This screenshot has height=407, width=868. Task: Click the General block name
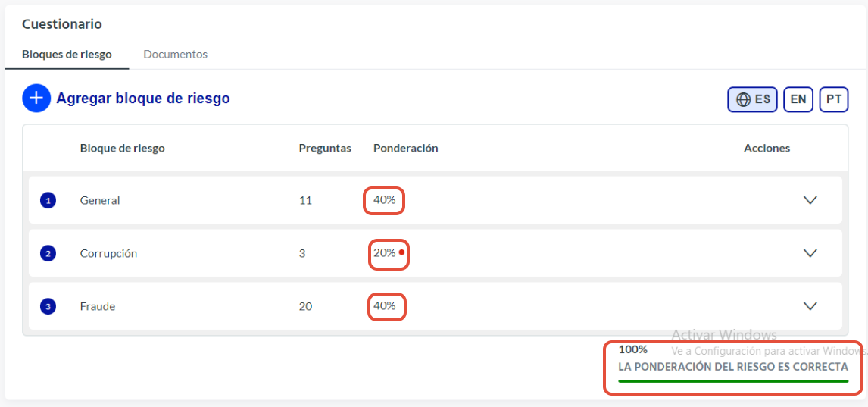(100, 200)
